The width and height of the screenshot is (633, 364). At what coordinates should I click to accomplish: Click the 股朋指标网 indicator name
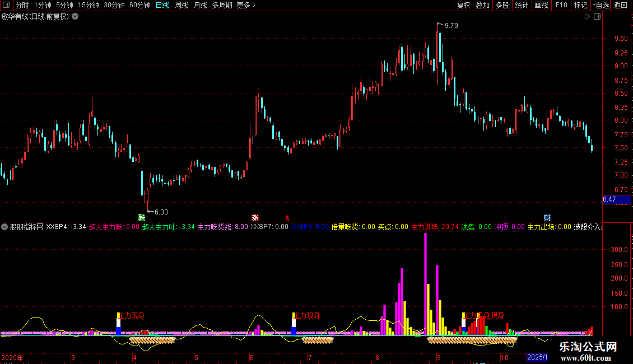pyautogui.click(x=27, y=227)
